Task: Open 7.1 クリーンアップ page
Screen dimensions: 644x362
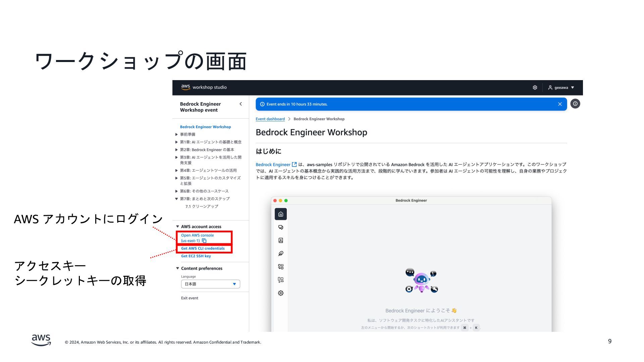Action: click(202, 206)
